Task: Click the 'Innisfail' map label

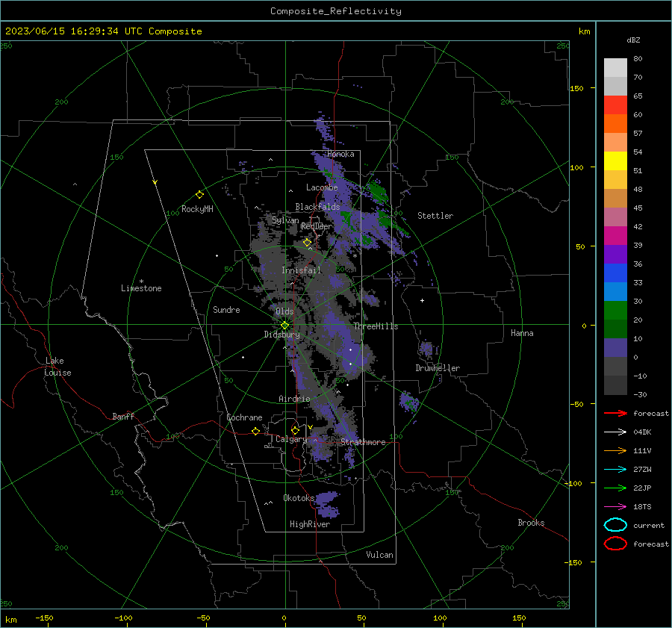Action: (x=302, y=270)
